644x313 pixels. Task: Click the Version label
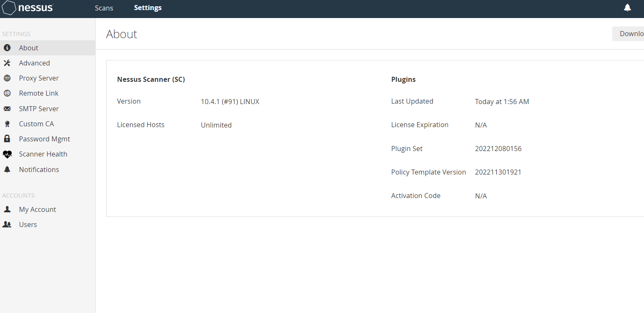click(x=129, y=101)
